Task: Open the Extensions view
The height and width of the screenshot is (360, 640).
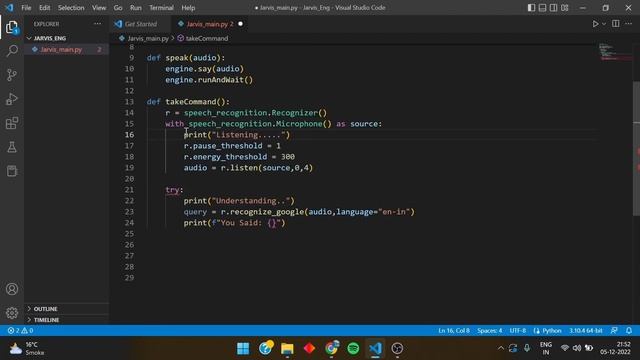Action: [12, 123]
